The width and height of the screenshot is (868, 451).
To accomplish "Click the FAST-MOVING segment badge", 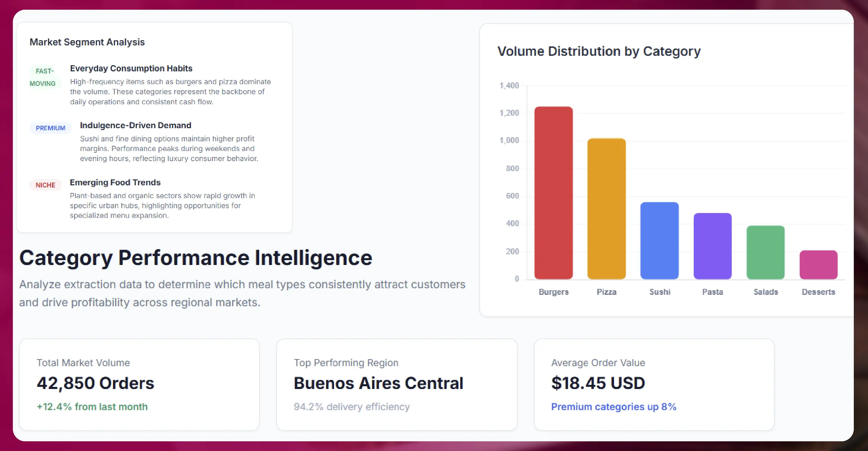I will click(44, 77).
